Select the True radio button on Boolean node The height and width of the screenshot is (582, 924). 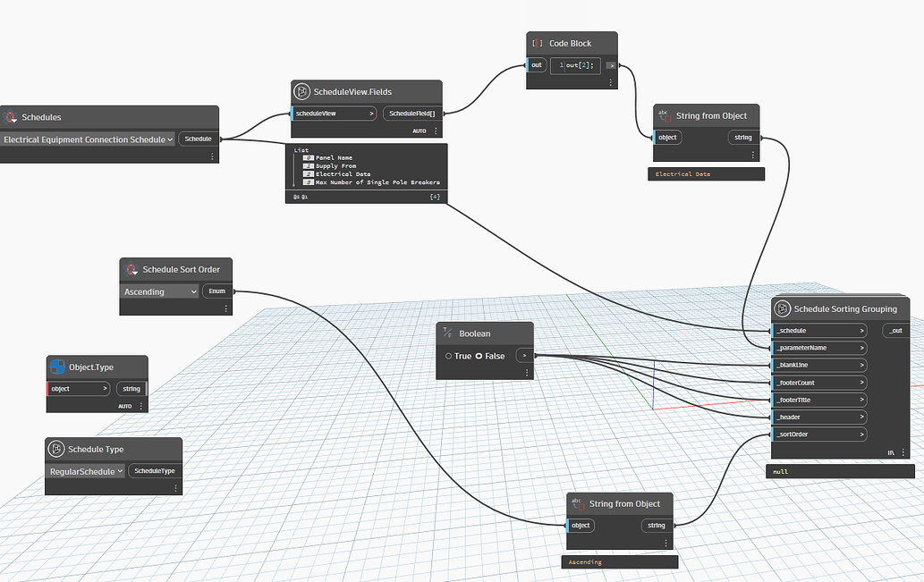tap(448, 355)
